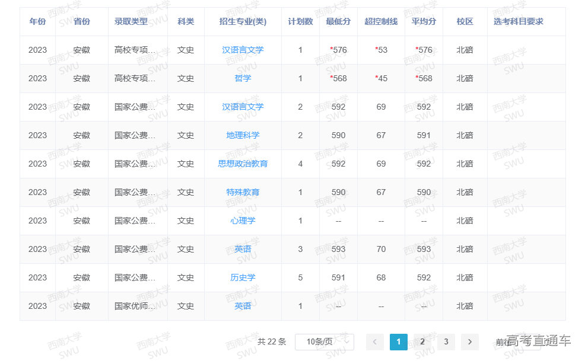Viewport: 588px width, 364px height.
Task: Click the 前往 page number input box
Action: 528,342
